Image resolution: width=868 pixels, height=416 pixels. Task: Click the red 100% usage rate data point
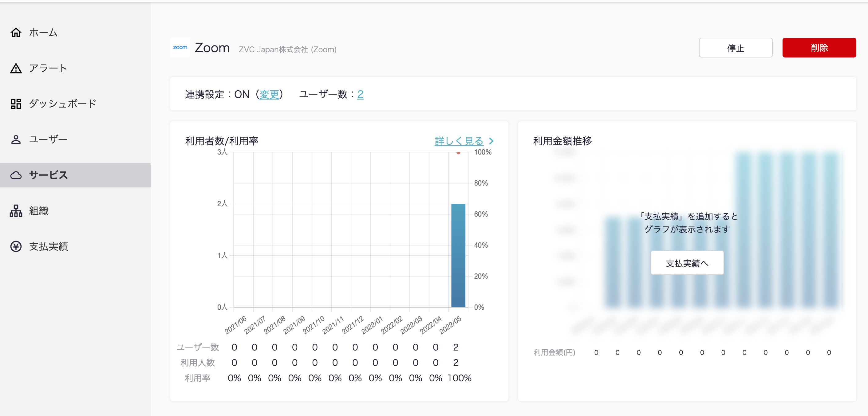coord(458,153)
